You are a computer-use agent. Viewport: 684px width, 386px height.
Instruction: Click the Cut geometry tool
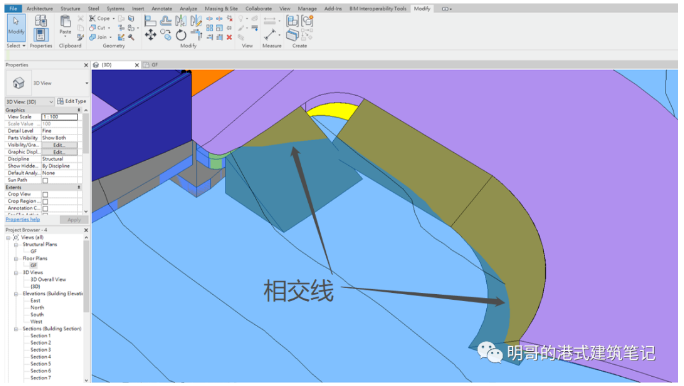click(x=98, y=27)
